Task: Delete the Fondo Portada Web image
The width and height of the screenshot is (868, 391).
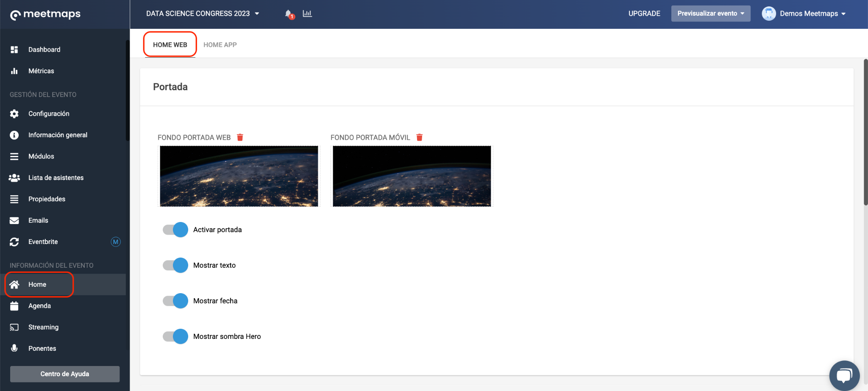Action: click(x=240, y=137)
